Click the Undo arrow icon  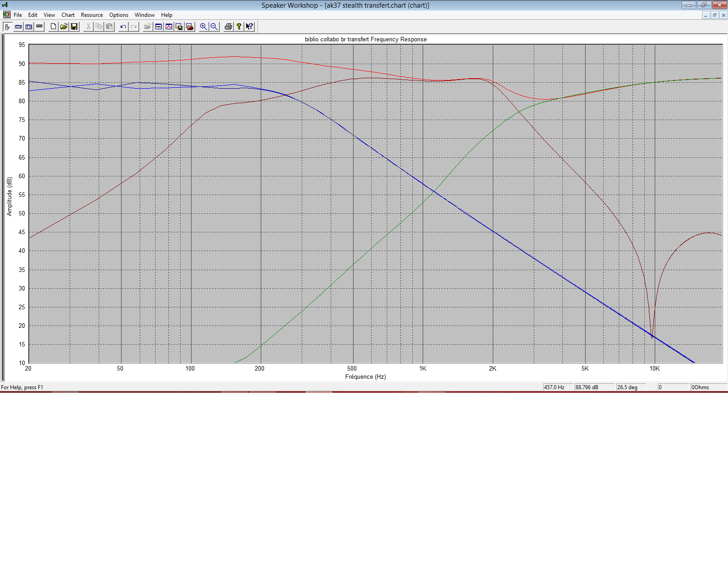[123, 27]
